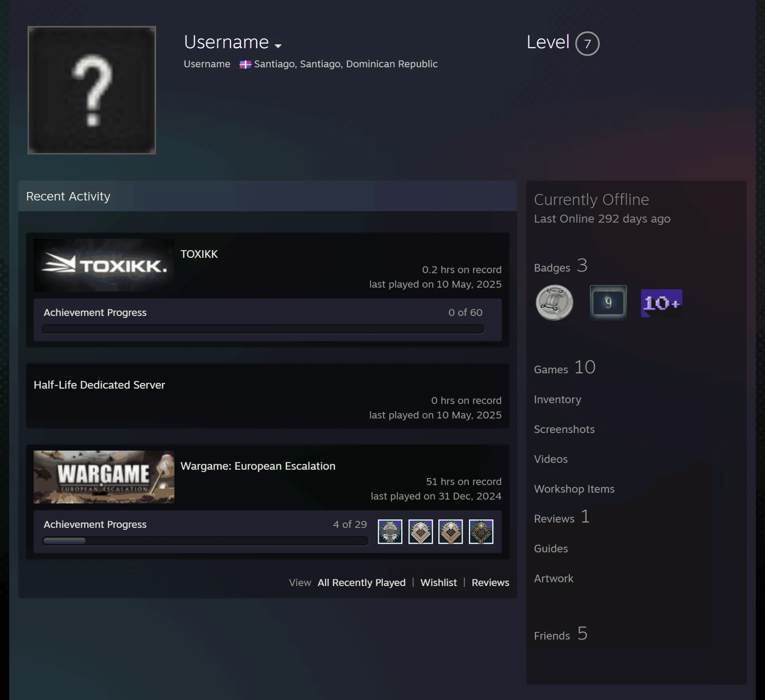Click "Last Online 292 days ago" text
Viewport: 765px width, 700px height.
602,219
